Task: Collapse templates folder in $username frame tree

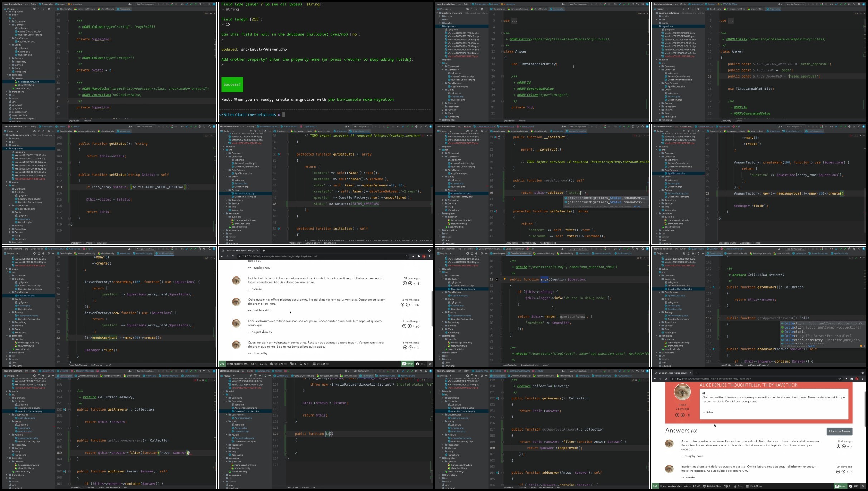Action: click(7, 75)
